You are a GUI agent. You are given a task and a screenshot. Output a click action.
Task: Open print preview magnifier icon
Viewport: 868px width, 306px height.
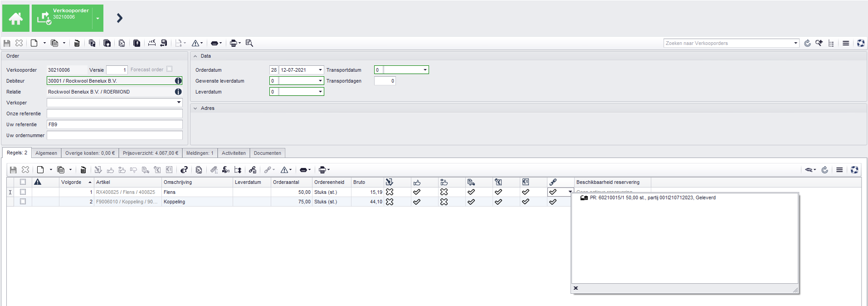click(249, 43)
